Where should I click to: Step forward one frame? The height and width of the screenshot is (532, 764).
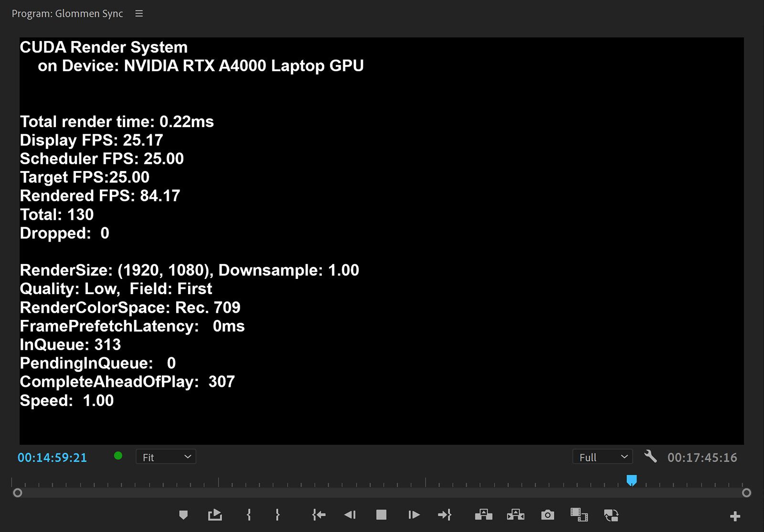[x=414, y=515]
